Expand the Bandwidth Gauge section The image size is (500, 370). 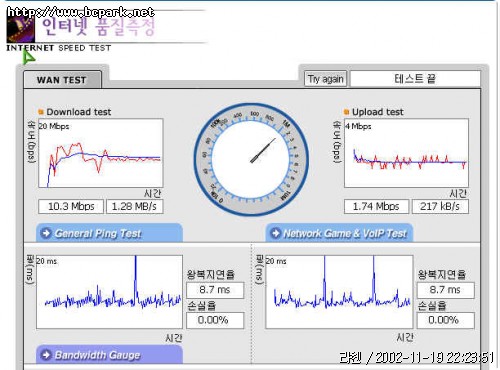click(x=109, y=354)
